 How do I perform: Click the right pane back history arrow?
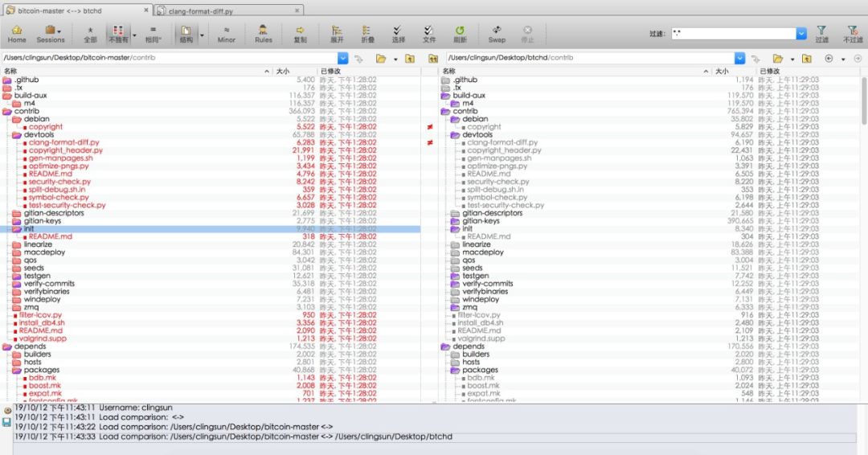[x=829, y=58]
